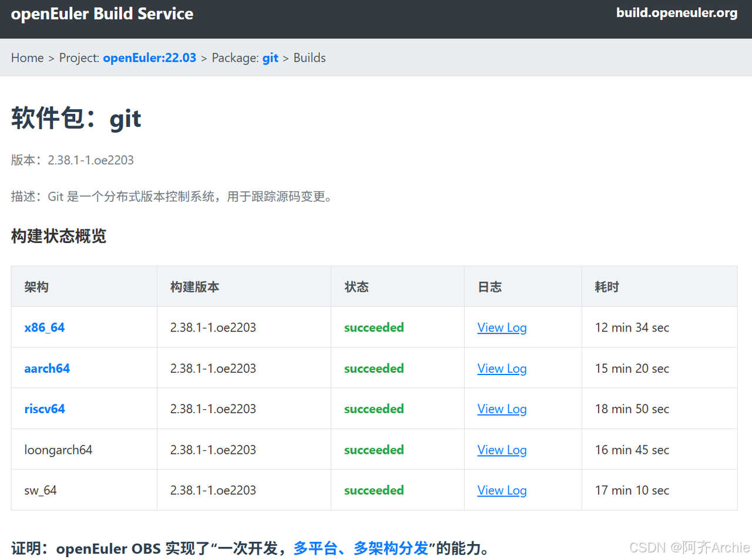Click the build.openeuler.org header text
Screen dimensions: 752x560
pos(677,13)
